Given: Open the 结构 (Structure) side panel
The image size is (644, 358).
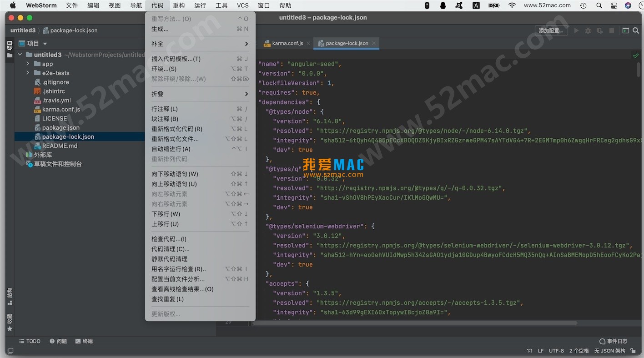Looking at the screenshot, I should [10, 296].
